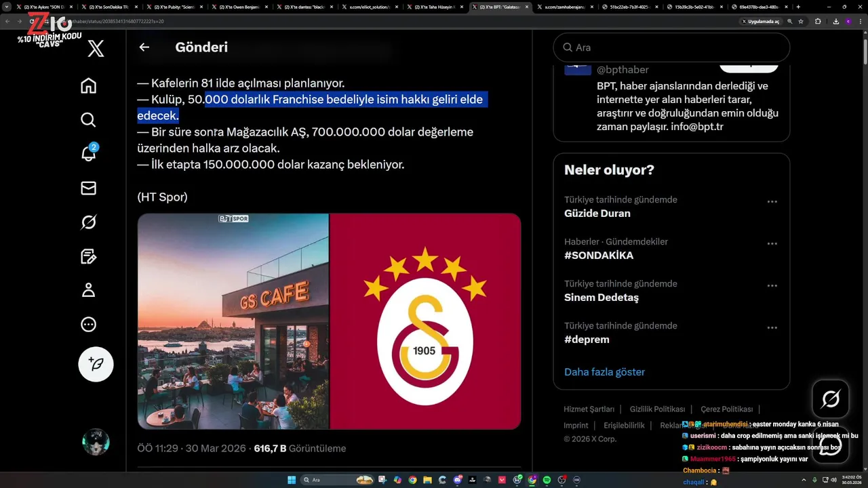Open the compose-article sidebar icon
Image resolution: width=868 pixels, height=488 pixels.
(88, 256)
